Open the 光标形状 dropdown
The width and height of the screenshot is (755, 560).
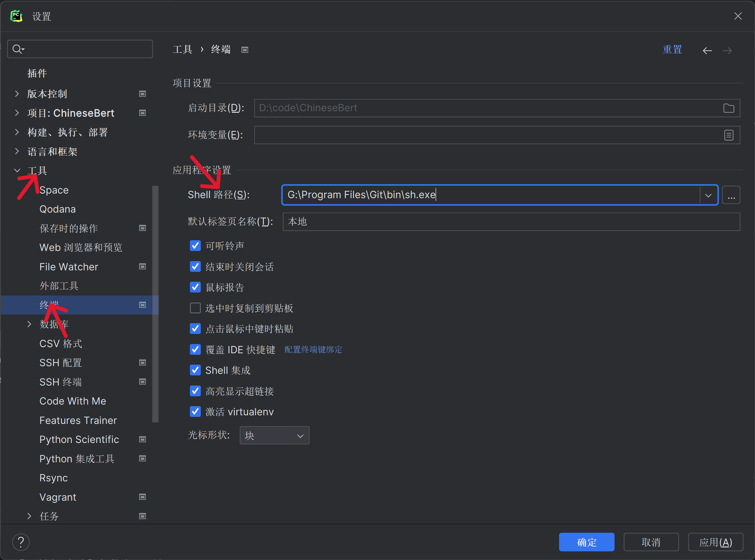tap(274, 435)
